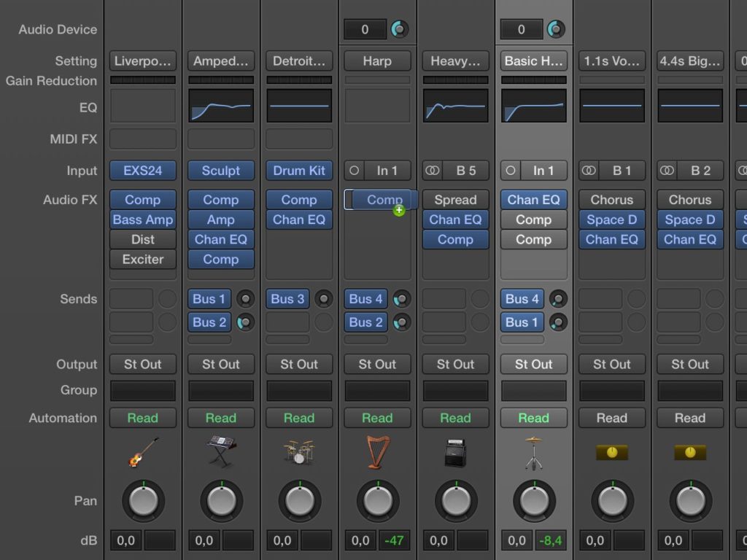747x560 pixels.
Task: Click the hi-hat cymbal track icon
Action: click(x=533, y=452)
